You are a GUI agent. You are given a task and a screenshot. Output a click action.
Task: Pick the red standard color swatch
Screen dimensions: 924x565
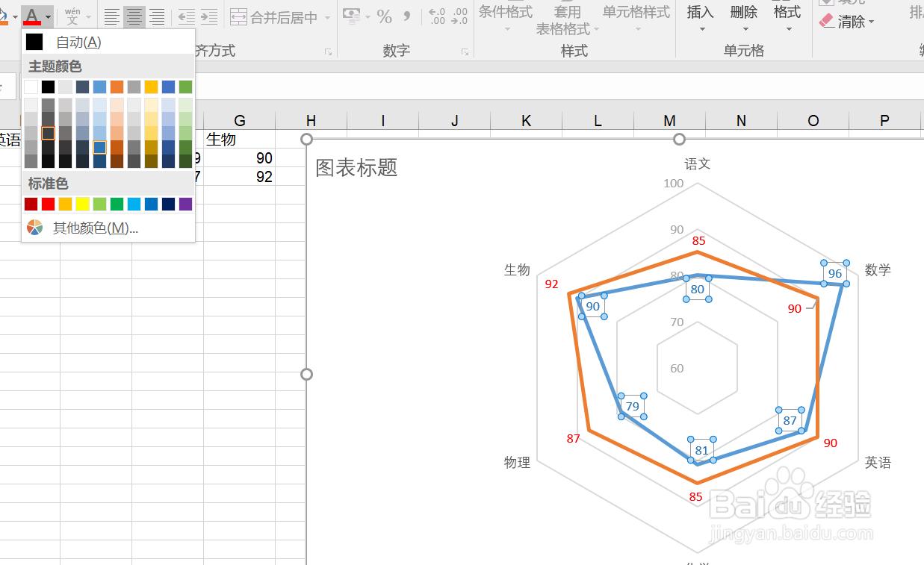coord(48,203)
